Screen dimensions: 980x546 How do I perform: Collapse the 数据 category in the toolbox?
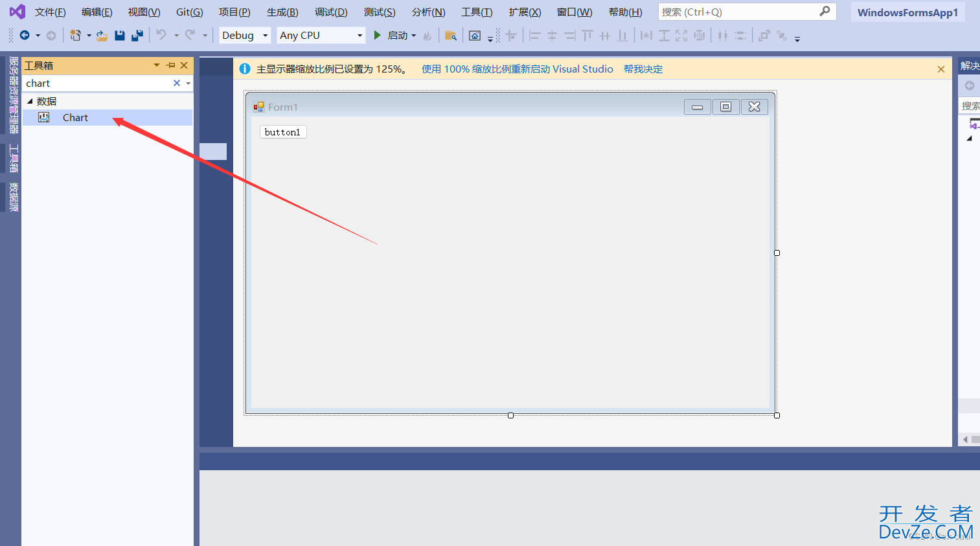pyautogui.click(x=30, y=101)
